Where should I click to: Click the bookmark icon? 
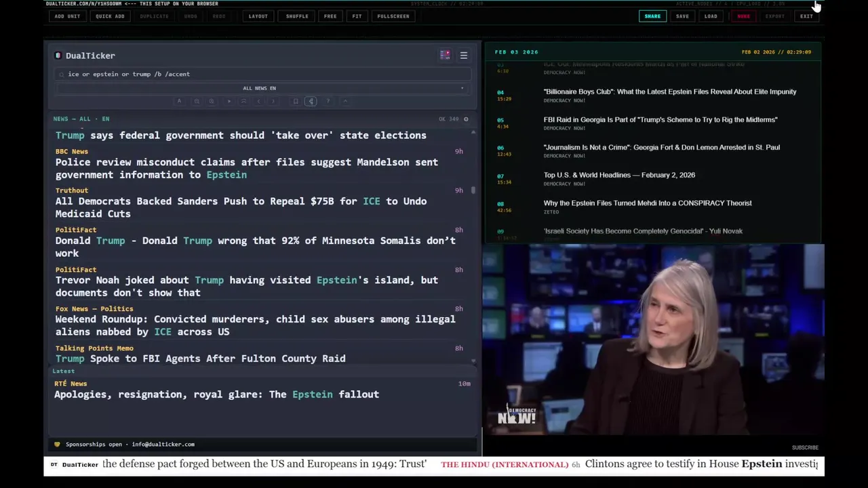pos(296,102)
